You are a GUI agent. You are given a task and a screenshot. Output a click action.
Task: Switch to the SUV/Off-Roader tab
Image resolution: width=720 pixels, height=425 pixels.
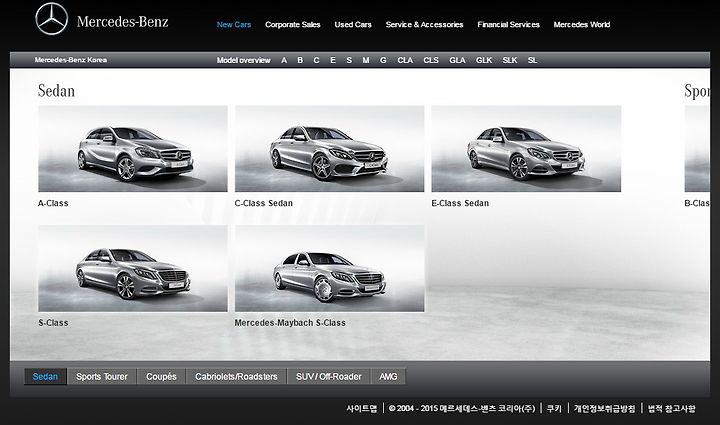[x=329, y=376]
